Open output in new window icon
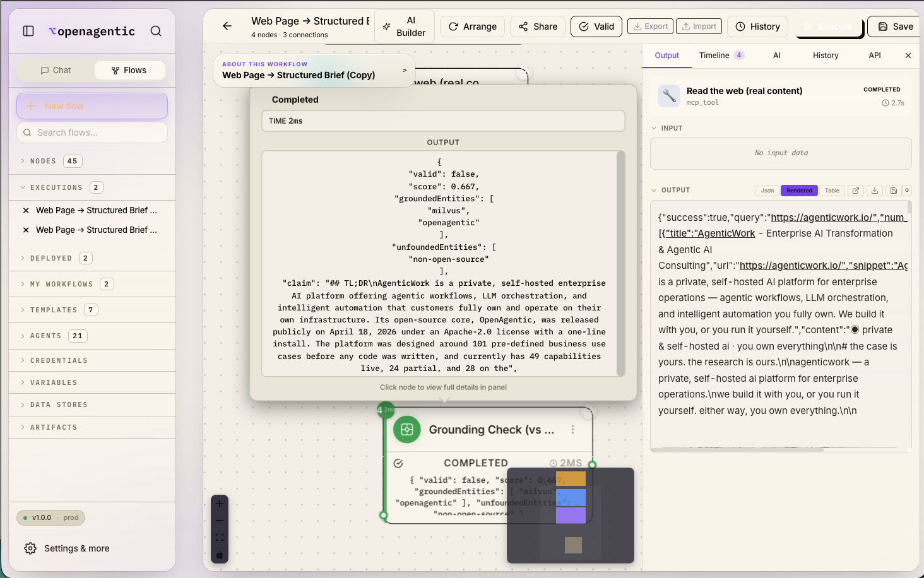 856,191
